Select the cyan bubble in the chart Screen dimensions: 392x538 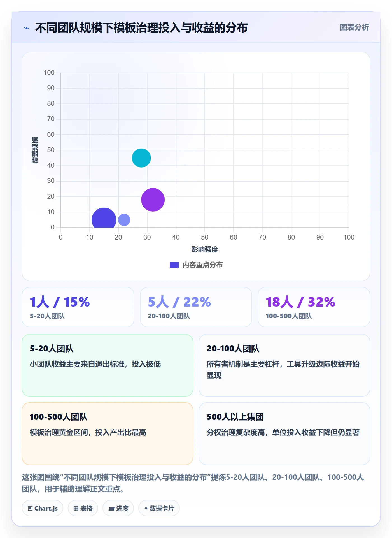click(141, 158)
